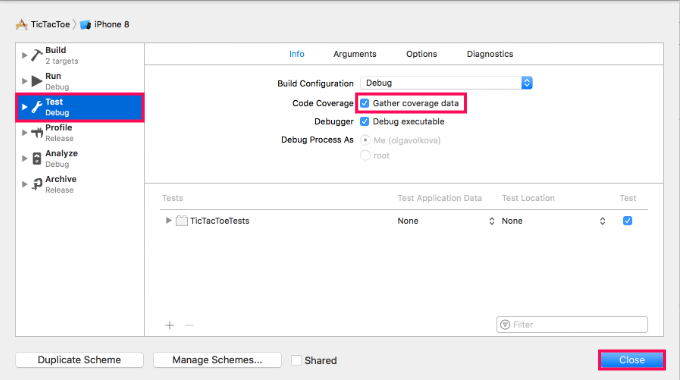The height and width of the screenshot is (380, 680).
Task: Click the Tests column header
Action: coord(173,198)
